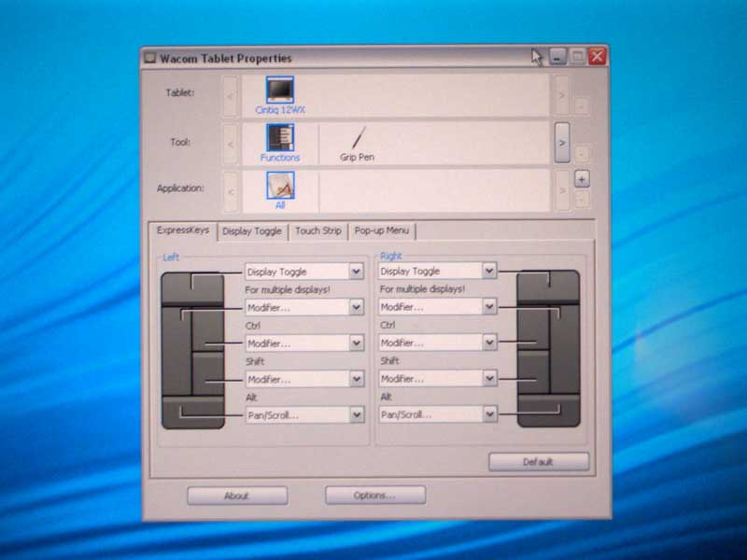The width and height of the screenshot is (747, 560).
Task: Click the "Left" group heading
Action: pos(171,258)
